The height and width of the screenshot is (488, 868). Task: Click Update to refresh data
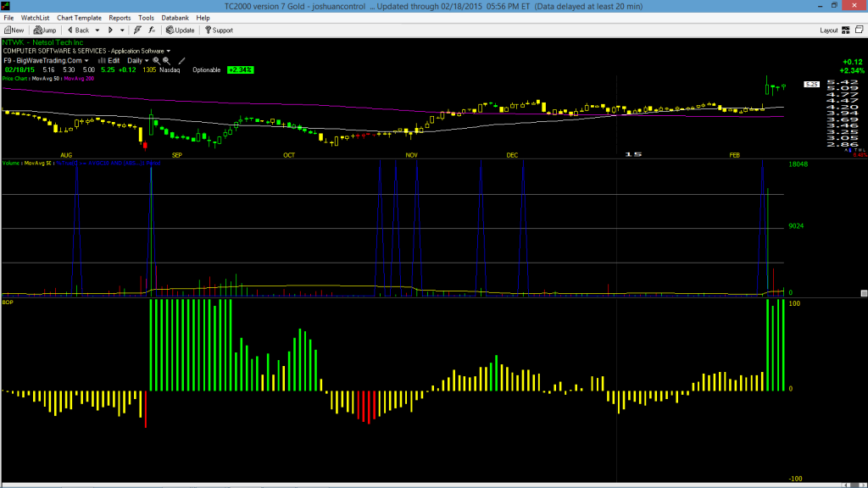[180, 30]
